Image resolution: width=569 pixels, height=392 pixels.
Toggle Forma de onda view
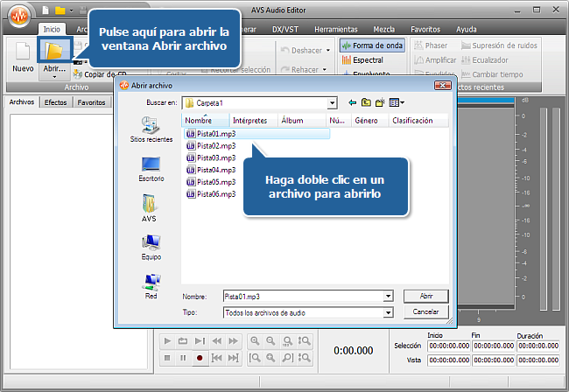pos(372,45)
